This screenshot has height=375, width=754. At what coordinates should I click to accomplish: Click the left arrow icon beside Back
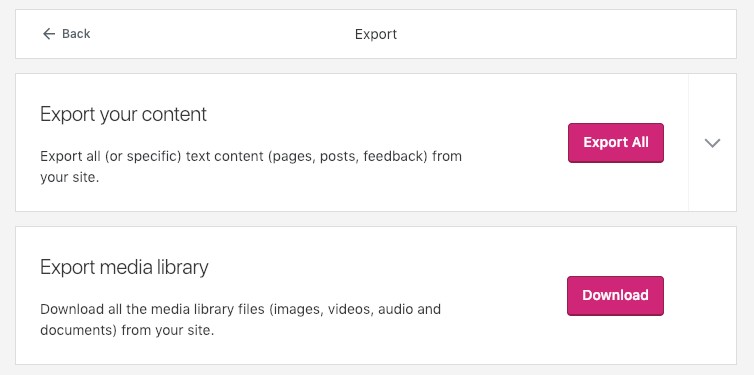coord(49,34)
